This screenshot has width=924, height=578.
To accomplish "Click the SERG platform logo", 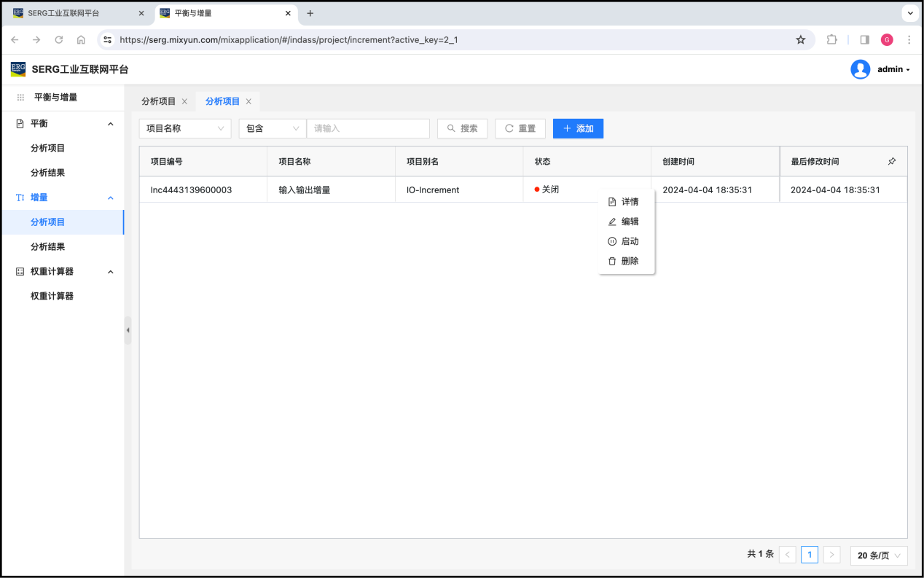I will pos(18,69).
